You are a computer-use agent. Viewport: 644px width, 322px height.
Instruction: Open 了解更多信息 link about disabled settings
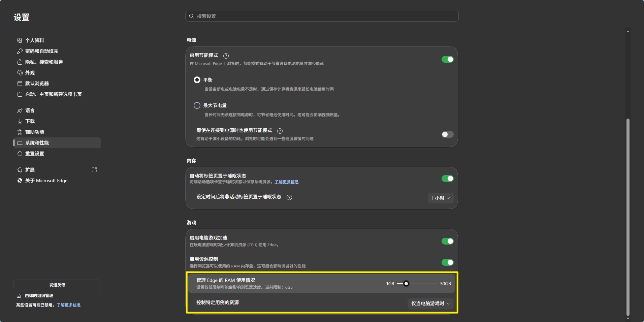click(69, 305)
